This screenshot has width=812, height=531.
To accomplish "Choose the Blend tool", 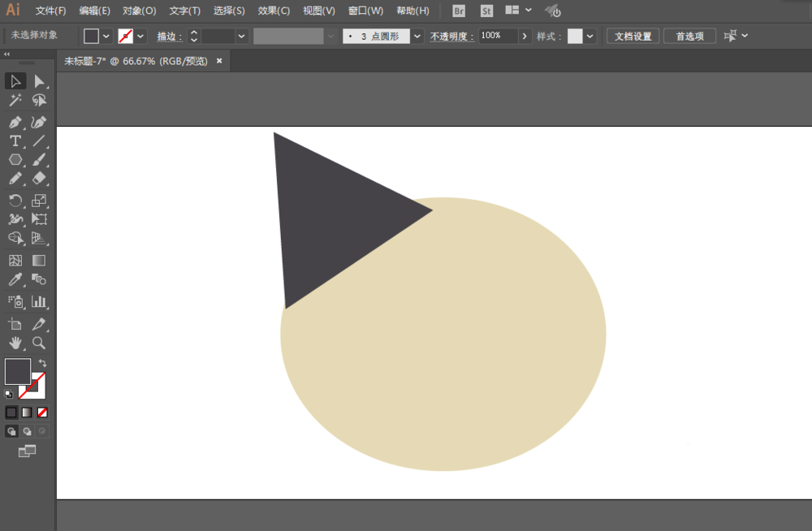I will [39, 280].
